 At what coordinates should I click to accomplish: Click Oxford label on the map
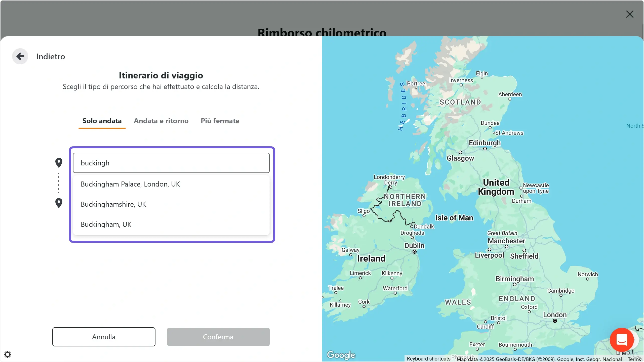pos(529,307)
